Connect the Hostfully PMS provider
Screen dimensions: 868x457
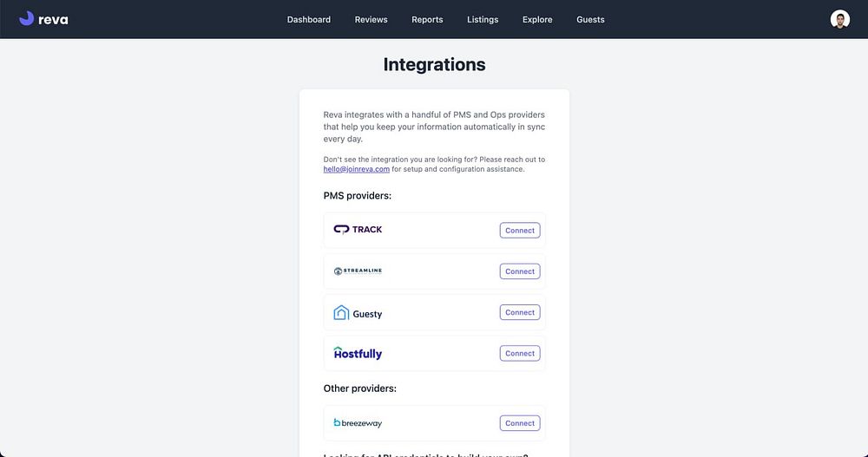pyautogui.click(x=520, y=353)
